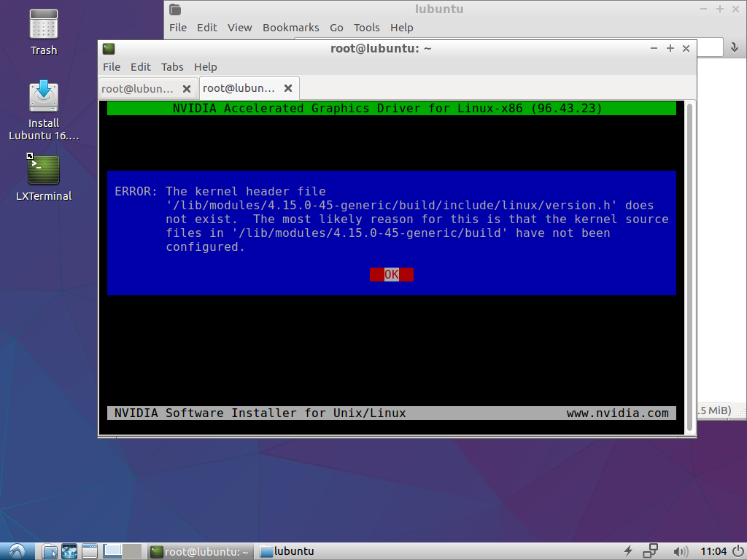Activate root@lubuntu terminal taskbar button

tap(200, 551)
